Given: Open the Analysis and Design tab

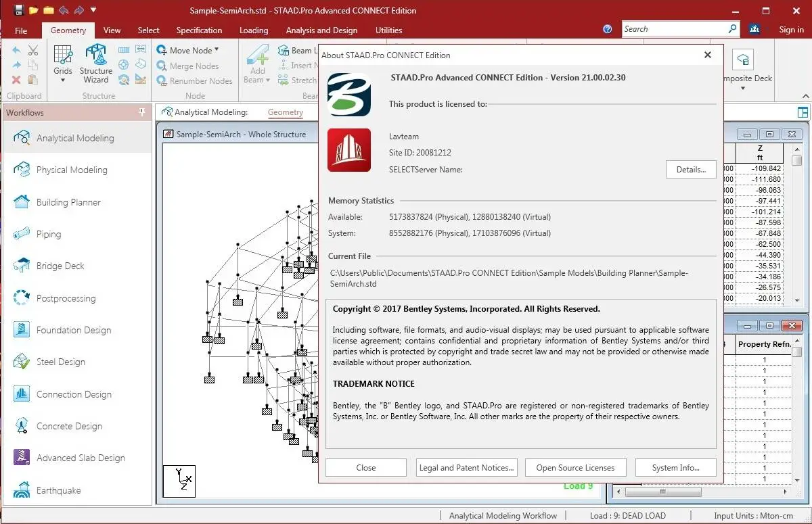Looking at the screenshot, I should point(322,30).
